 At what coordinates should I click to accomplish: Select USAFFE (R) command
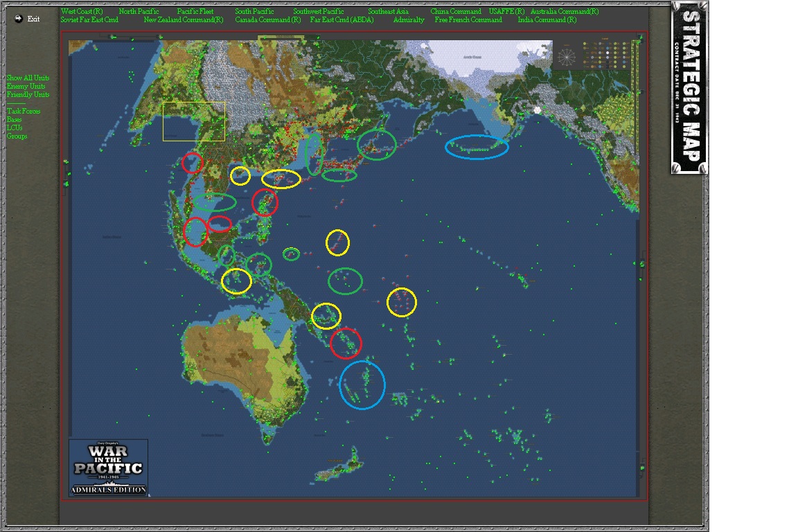[506, 11]
